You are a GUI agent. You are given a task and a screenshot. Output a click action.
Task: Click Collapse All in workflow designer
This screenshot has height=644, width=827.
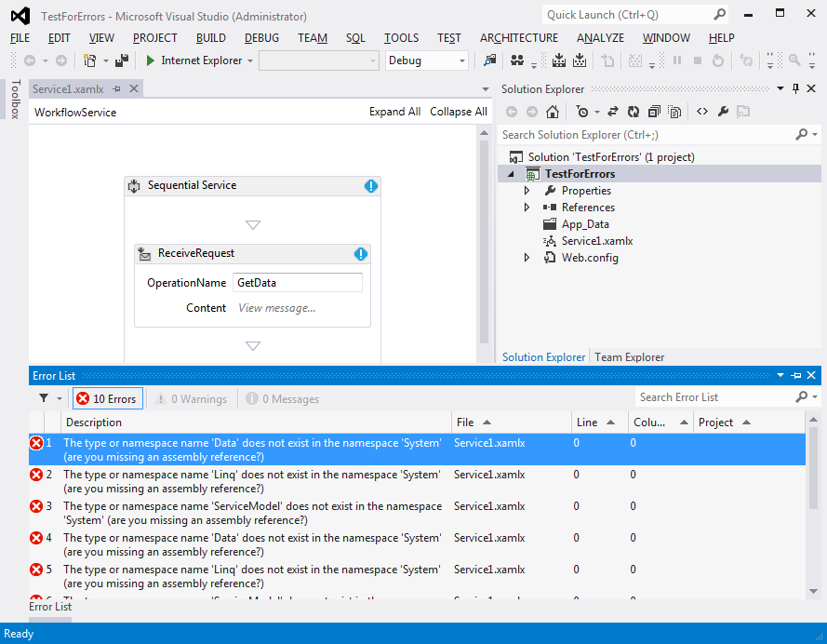pyautogui.click(x=459, y=112)
